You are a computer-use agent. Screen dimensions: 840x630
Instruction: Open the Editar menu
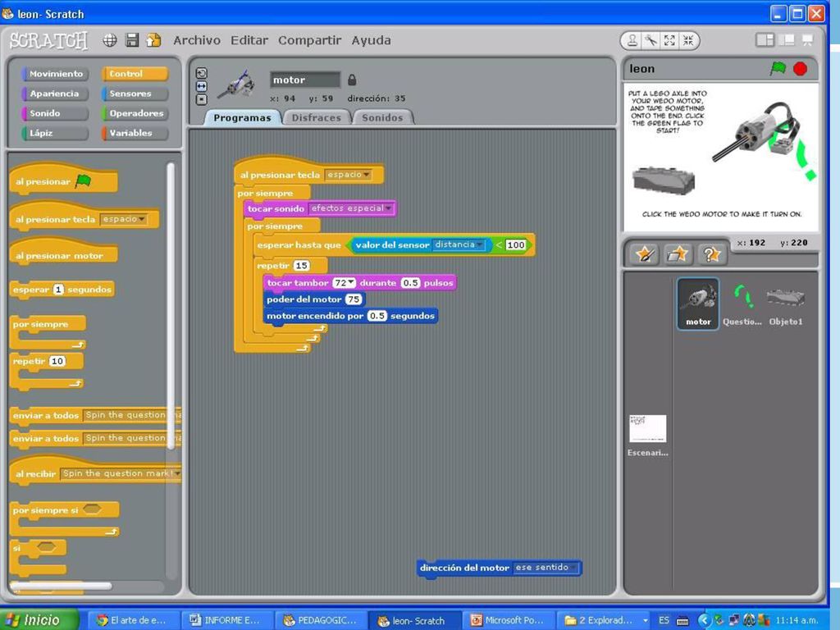pyautogui.click(x=249, y=41)
